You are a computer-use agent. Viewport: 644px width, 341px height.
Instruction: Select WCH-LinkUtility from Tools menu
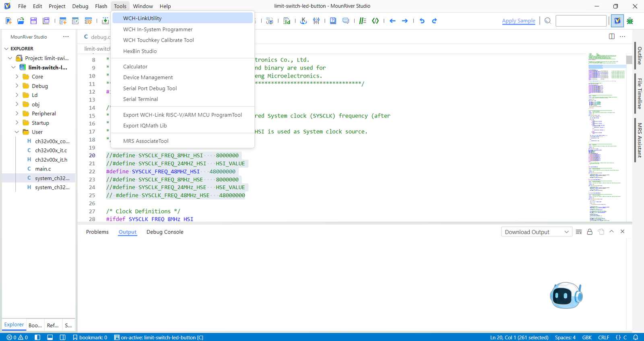(x=183, y=18)
